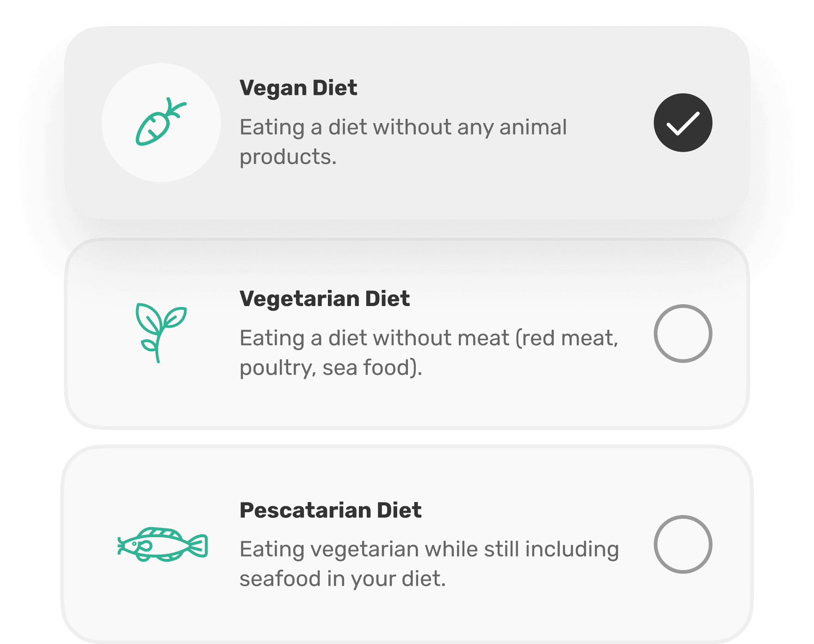The image size is (814, 644).
Task: Select the Vegetarian Diet radio button
Action: (683, 333)
